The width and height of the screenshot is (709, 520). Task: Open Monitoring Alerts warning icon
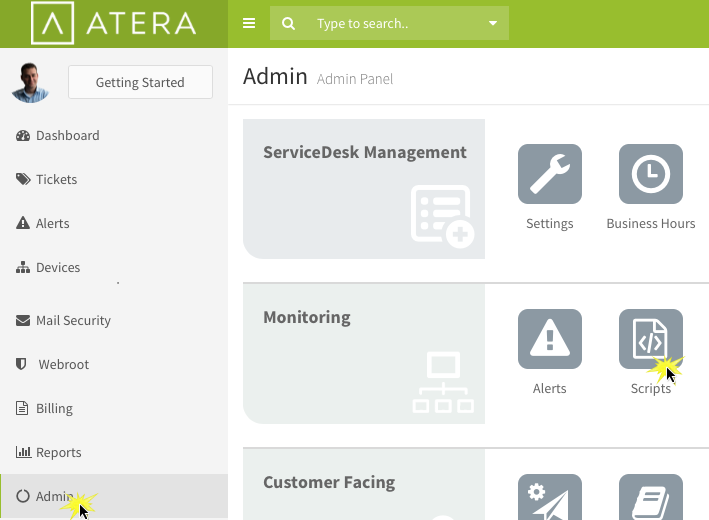(x=549, y=339)
